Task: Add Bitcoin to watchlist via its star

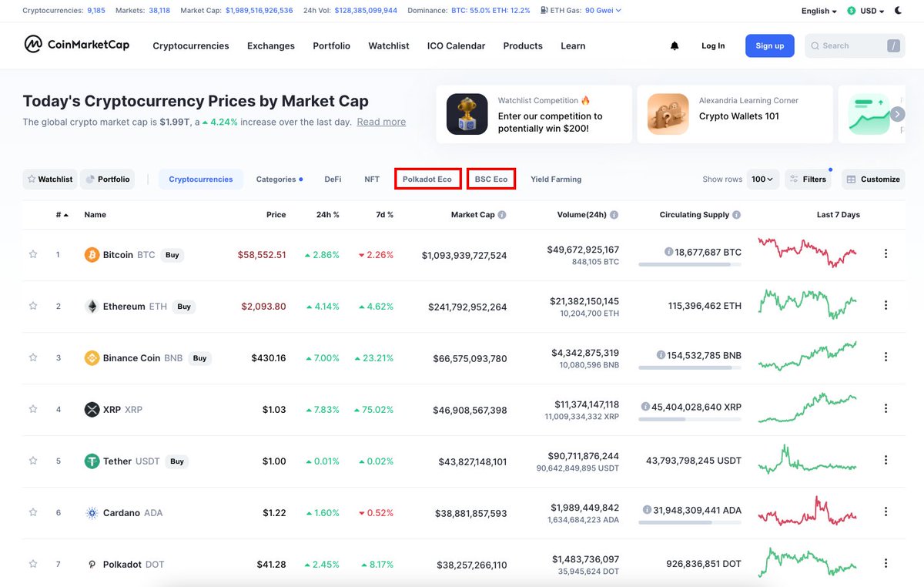Action: coord(32,254)
